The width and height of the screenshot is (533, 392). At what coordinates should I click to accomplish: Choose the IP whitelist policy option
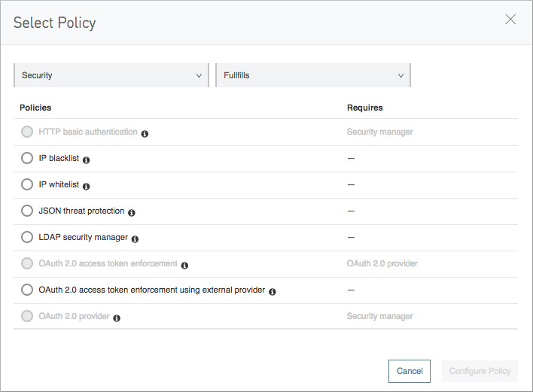(27, 185)
